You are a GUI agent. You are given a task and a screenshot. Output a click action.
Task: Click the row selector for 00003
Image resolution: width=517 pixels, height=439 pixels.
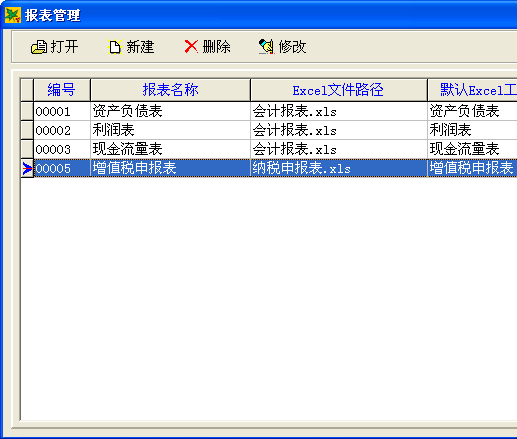27,149
